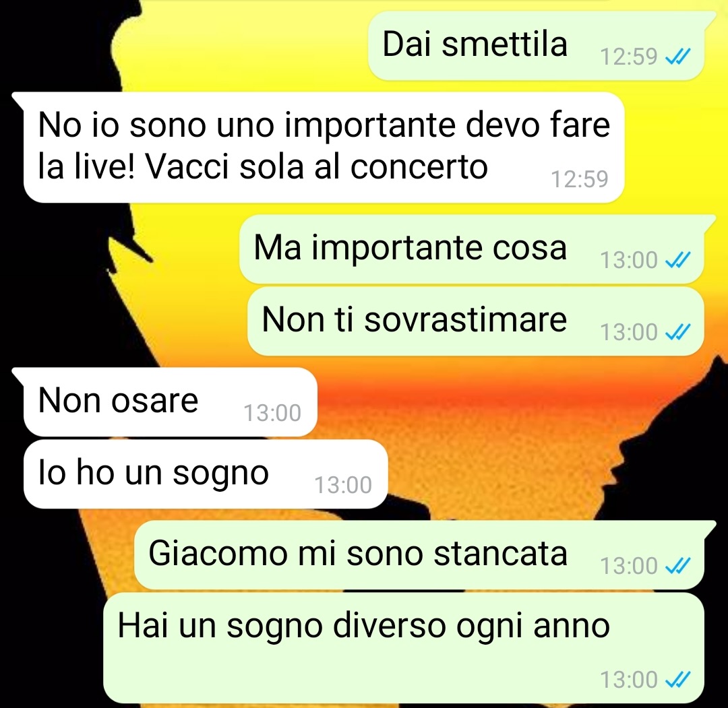Tap the "Io ho un sogno" bubble
This screenshot has height=708, width=728.
206,474
